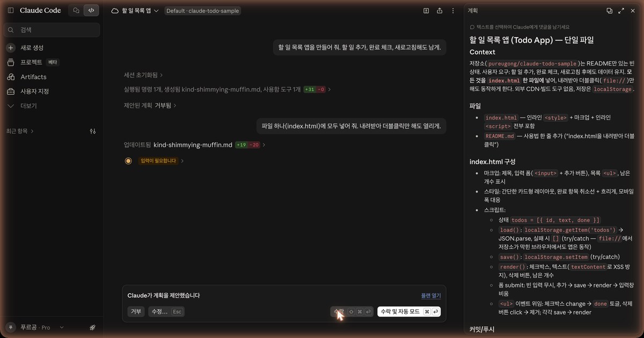644x338 pixels.
Task: Click the render() code label in the plan
Action: point(512,267)
